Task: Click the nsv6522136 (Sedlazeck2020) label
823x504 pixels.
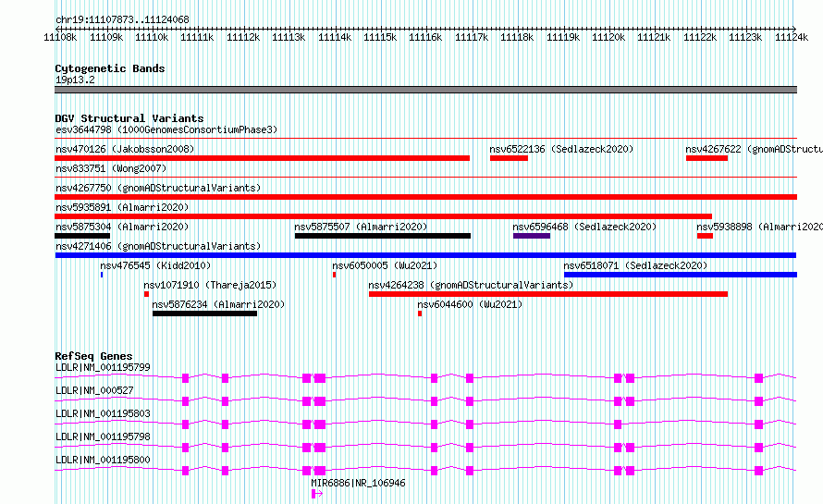Action: click(561, 149)
